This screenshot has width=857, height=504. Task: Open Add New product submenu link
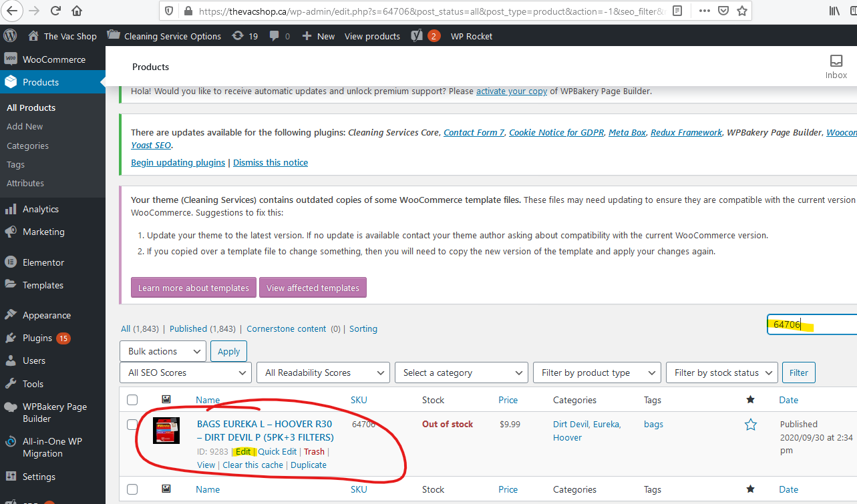pyautogui.click(x=25, y=126)
